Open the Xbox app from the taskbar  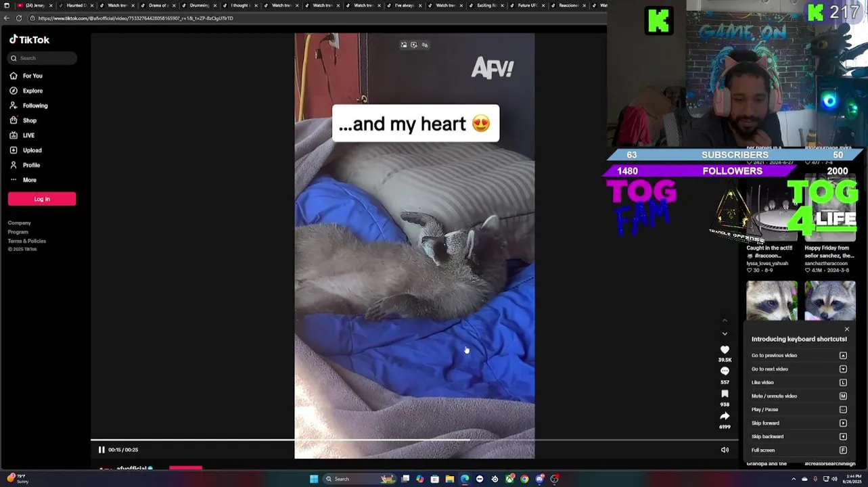(x=509, y=479)
